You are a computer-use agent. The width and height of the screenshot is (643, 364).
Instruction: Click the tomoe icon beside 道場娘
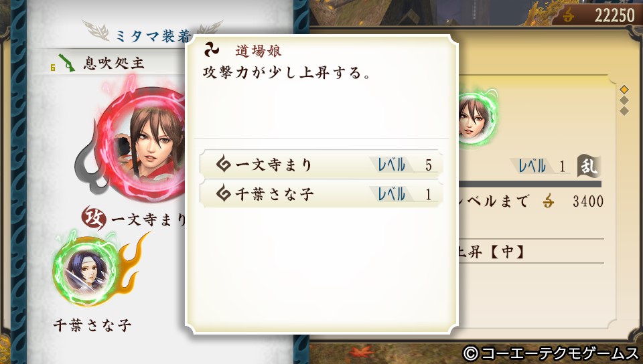click(x=212, y=50)
